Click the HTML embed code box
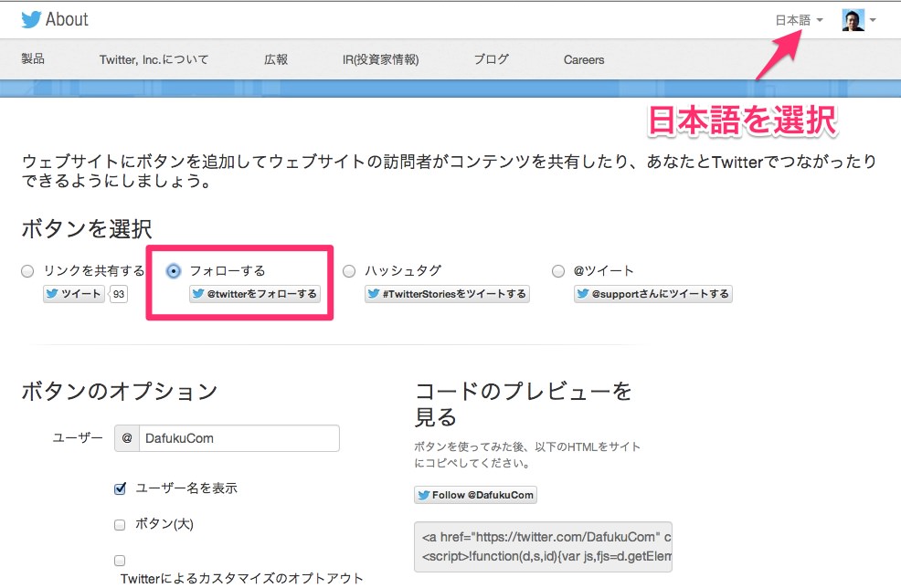 543,547
